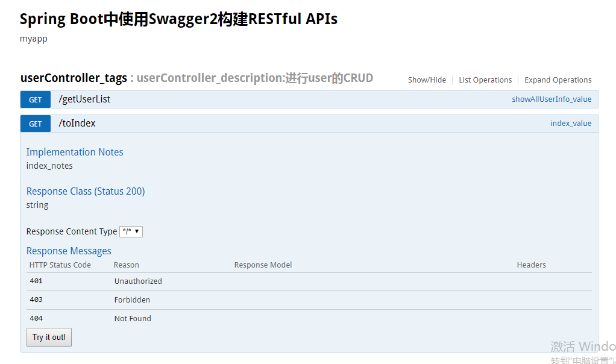
Task: Click the Spring Boot Swagger2 page title
Action: 179,19
